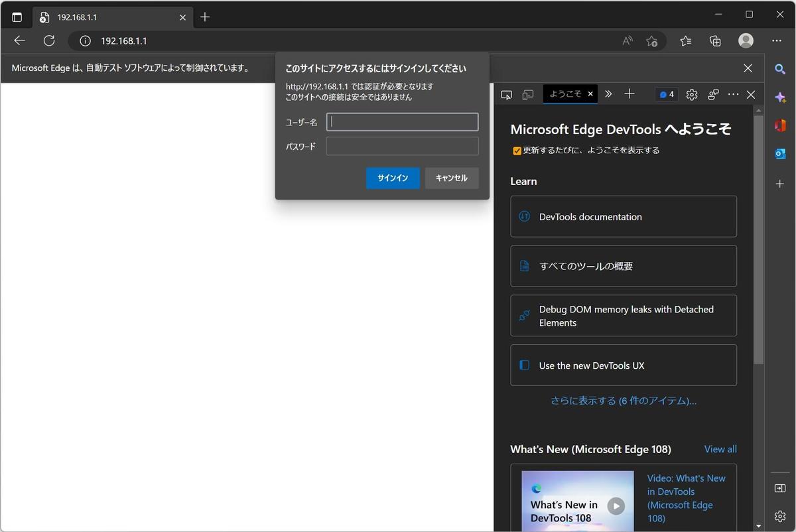Play the What's New in DevTools 108 video
This screenshot has width=796, height=532.
(616, 506)
